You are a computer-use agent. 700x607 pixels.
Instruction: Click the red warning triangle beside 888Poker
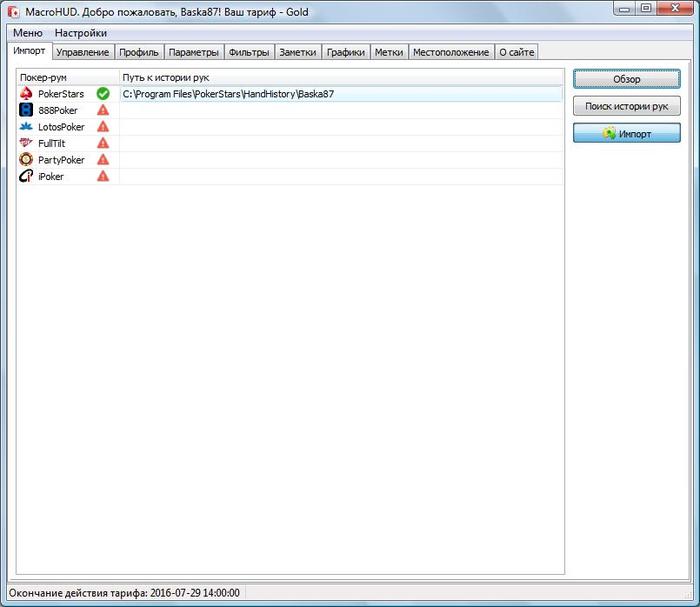click(103, 110)
